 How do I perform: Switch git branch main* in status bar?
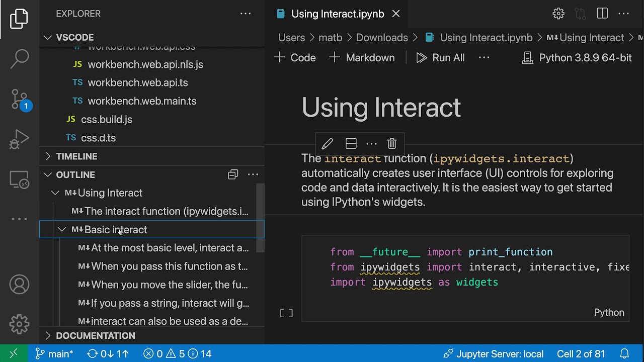click(x=54, y=353)
